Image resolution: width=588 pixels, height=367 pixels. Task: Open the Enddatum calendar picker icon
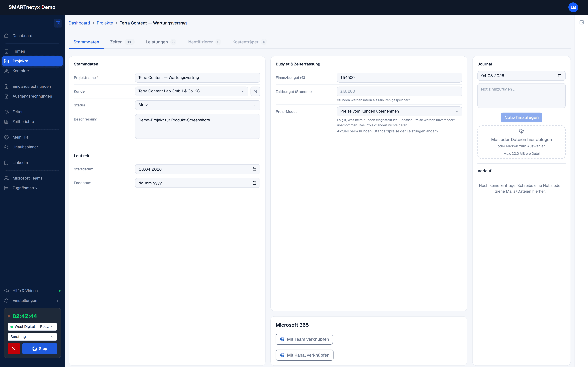pyautogui.click(x=254, y=183)
